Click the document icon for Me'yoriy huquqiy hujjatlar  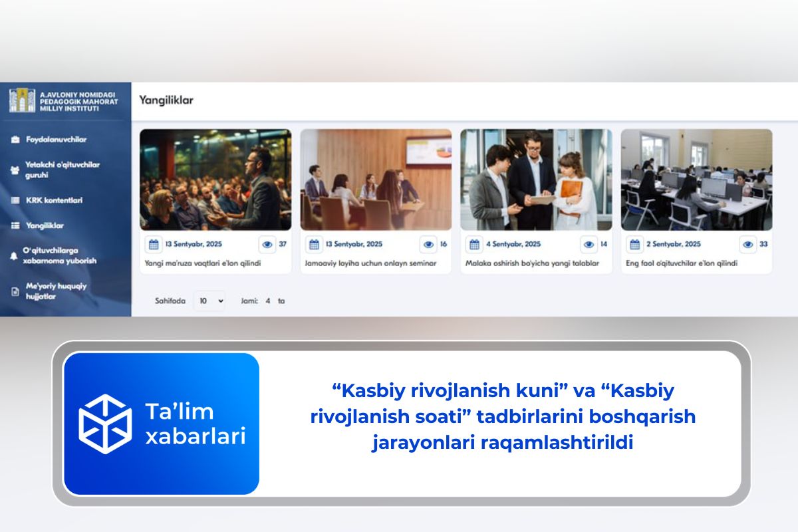14,290
